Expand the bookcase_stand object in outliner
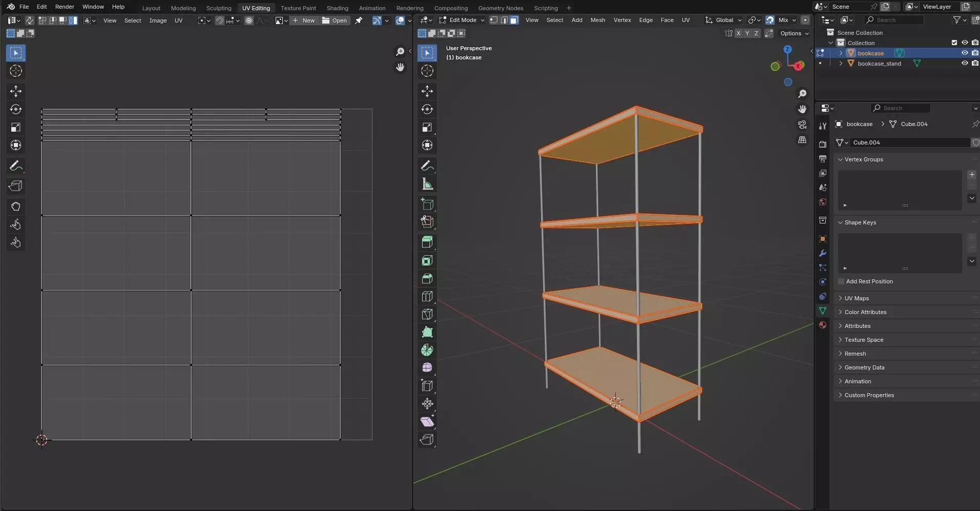The width and height of the screenshot is (980, 511). tap(841, 64)
